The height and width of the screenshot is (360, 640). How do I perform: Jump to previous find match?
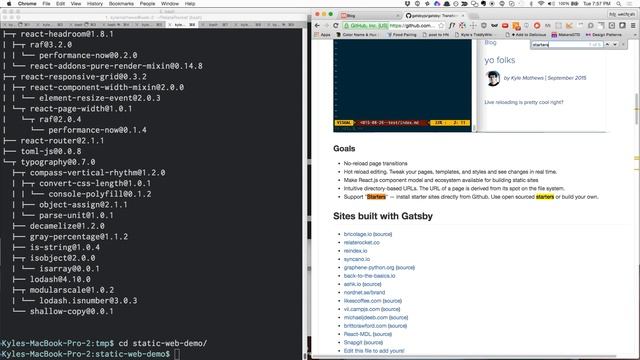point(607,44)
